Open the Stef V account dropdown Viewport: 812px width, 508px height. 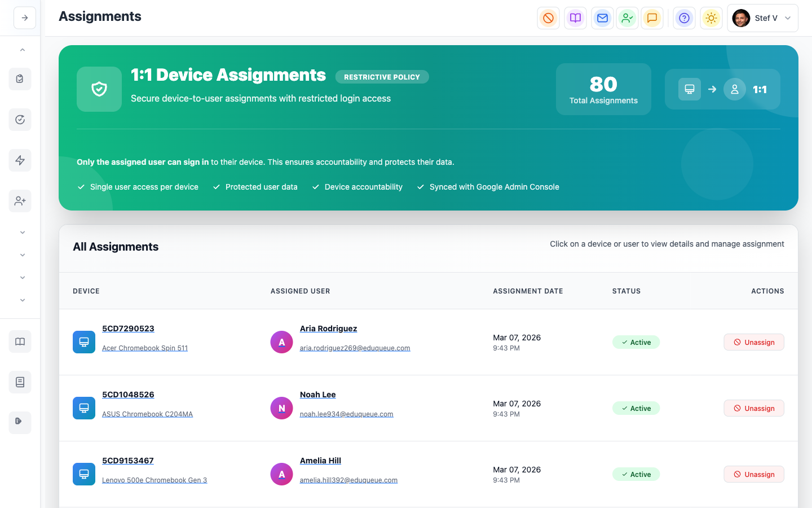(762, 17)
